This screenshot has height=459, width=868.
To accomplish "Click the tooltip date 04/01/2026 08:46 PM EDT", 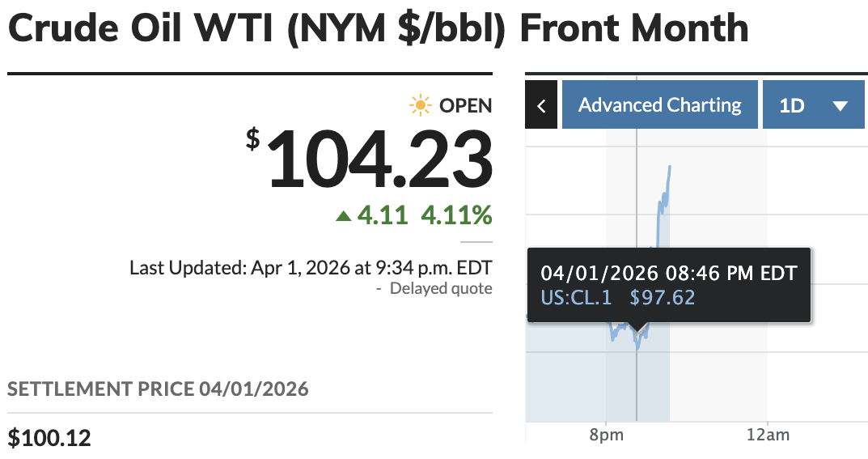I will [x=668, y=273].
